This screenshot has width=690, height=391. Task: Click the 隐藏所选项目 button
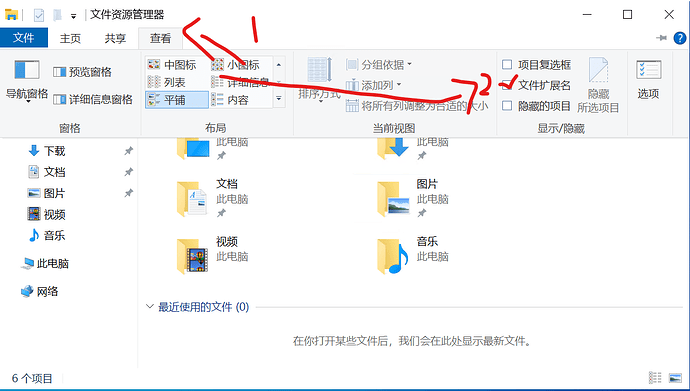coord(598,84)
